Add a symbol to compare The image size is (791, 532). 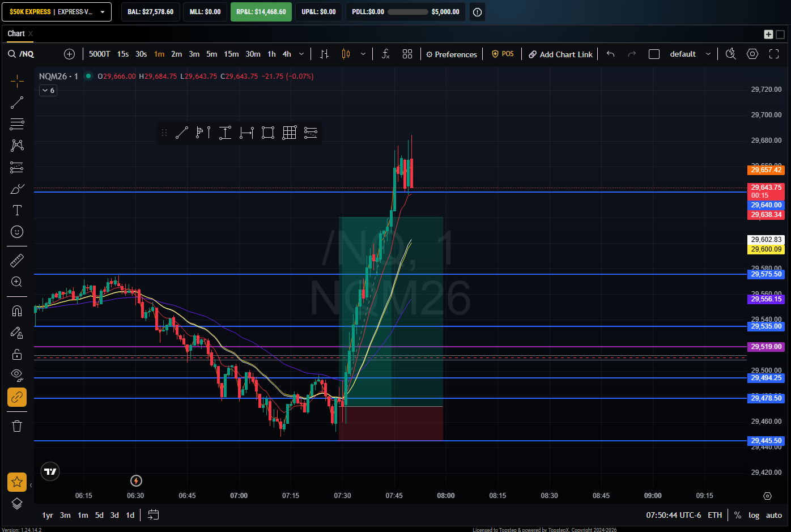[69, 54]
